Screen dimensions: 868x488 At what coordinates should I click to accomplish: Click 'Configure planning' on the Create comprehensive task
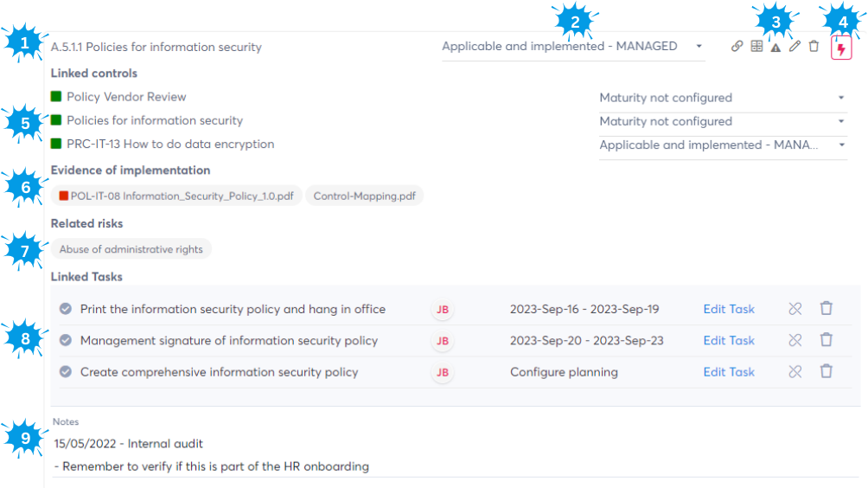(x=564, y=372)
